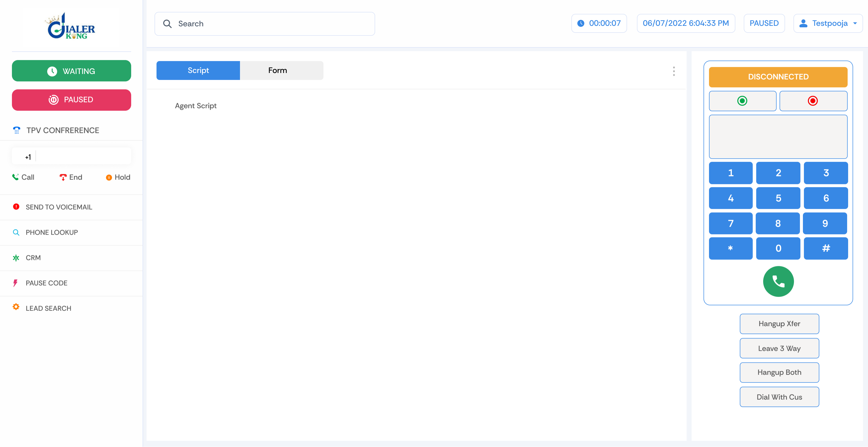Click the green Call phone icon
This screenshot has height=447, width=868.
tap(15, 177)
